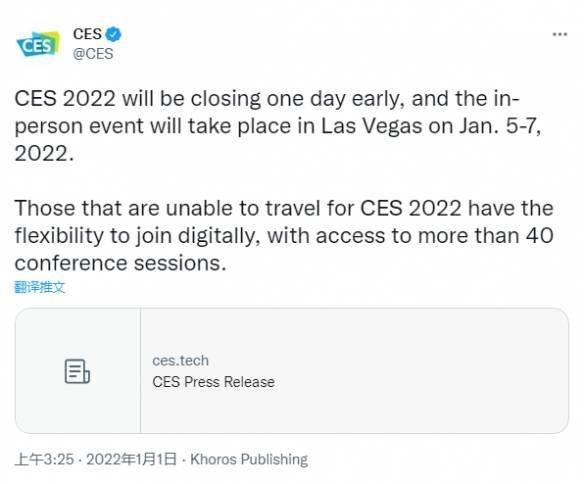
Task: Click the 上午3:25 timestamp
Action: 44,459
